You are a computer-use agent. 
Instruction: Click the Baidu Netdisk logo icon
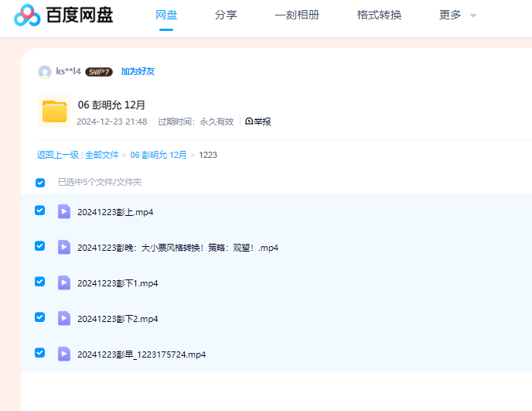pos(27,15)
